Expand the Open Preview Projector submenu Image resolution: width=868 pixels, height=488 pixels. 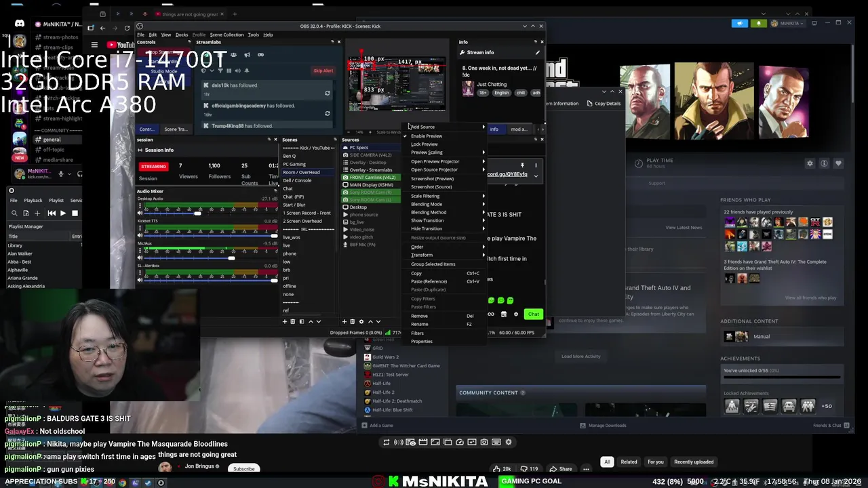[x=445, y=161]
